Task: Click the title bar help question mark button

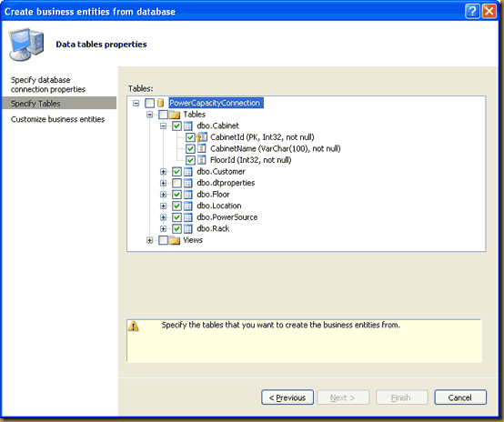Action: (x=472, y=11)
